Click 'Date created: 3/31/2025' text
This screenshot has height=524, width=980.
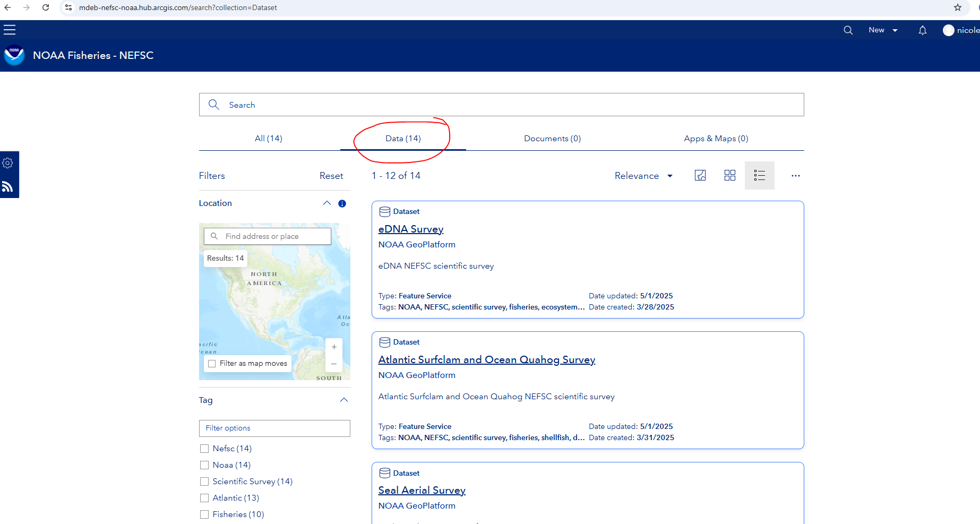coord(631,438)
